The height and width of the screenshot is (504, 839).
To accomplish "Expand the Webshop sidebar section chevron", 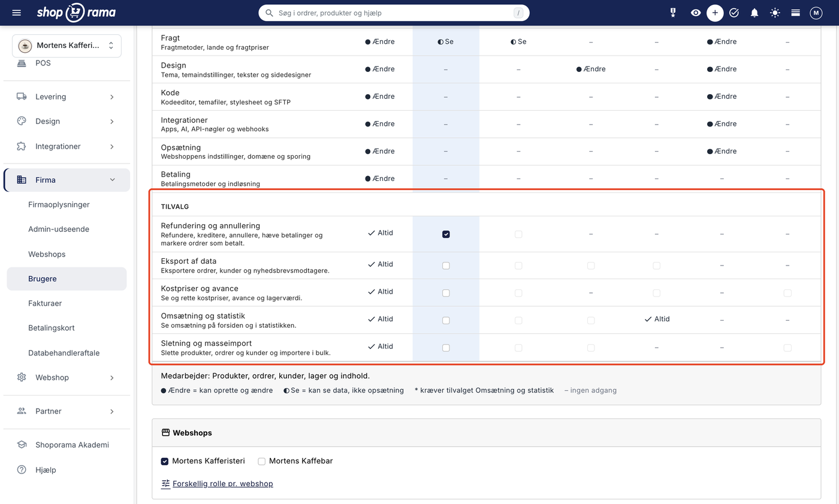I will (112, 378).
